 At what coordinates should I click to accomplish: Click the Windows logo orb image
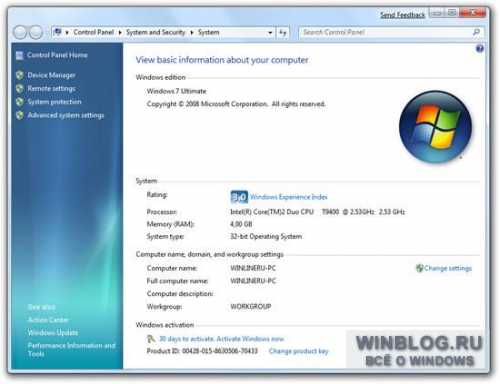(435, 127)
